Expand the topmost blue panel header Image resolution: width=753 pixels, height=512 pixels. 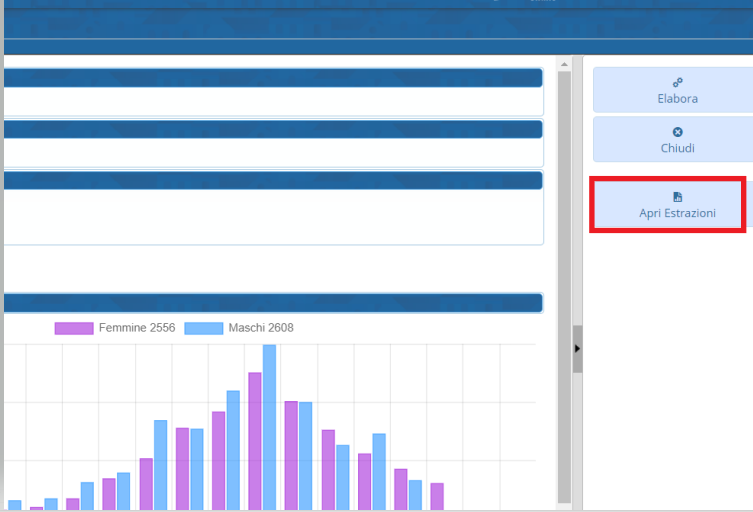[272, 78]
